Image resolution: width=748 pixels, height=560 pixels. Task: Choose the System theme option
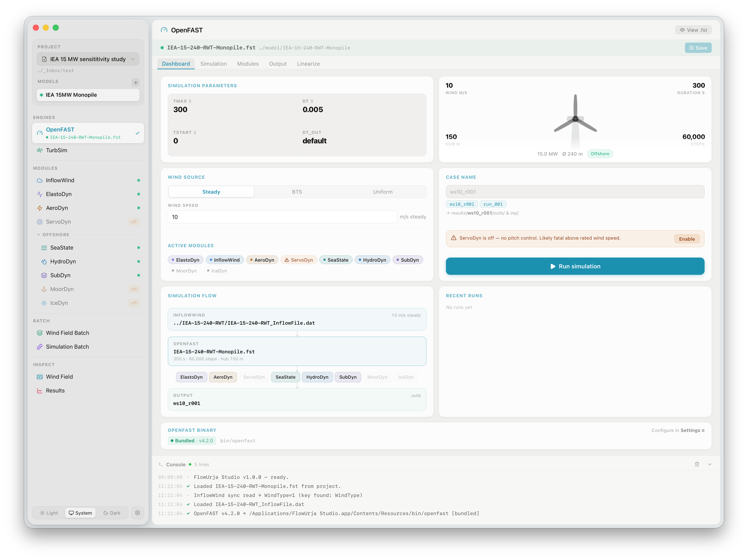pos(80,513)
